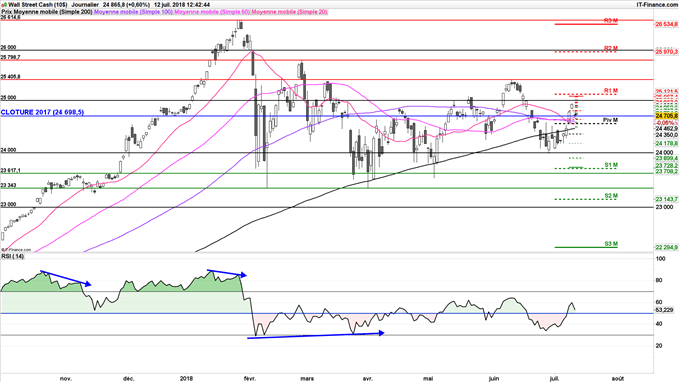Click the R1 M resistance label
This screenshot has height=382, width=679.
point(611,91)
